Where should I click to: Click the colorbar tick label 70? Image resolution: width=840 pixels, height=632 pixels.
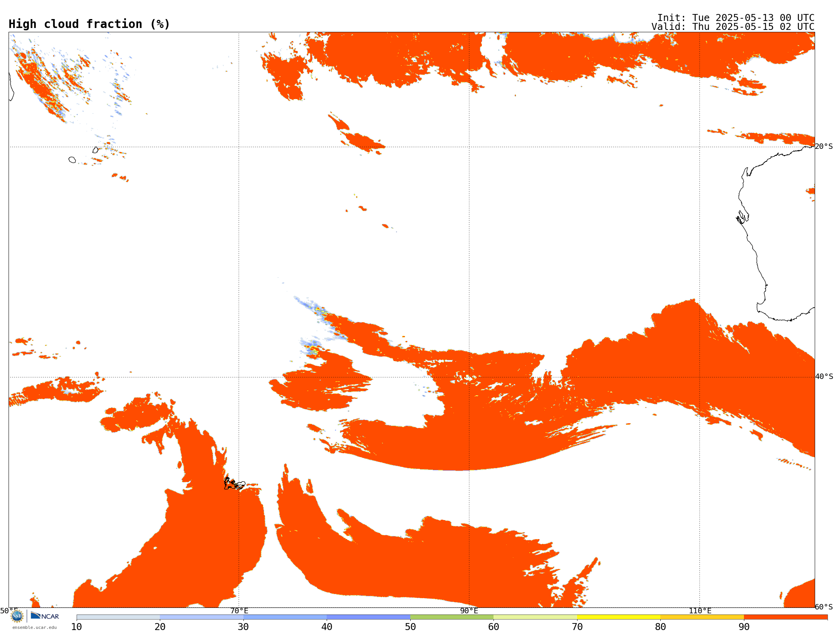577,627
